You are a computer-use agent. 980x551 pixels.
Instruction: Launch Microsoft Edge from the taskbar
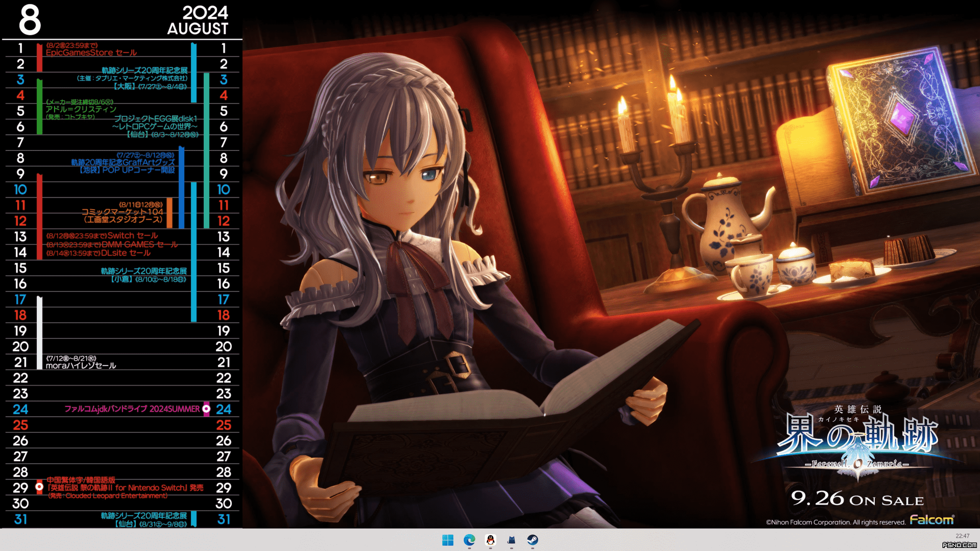pyautogui.click(x=469, y=540)
